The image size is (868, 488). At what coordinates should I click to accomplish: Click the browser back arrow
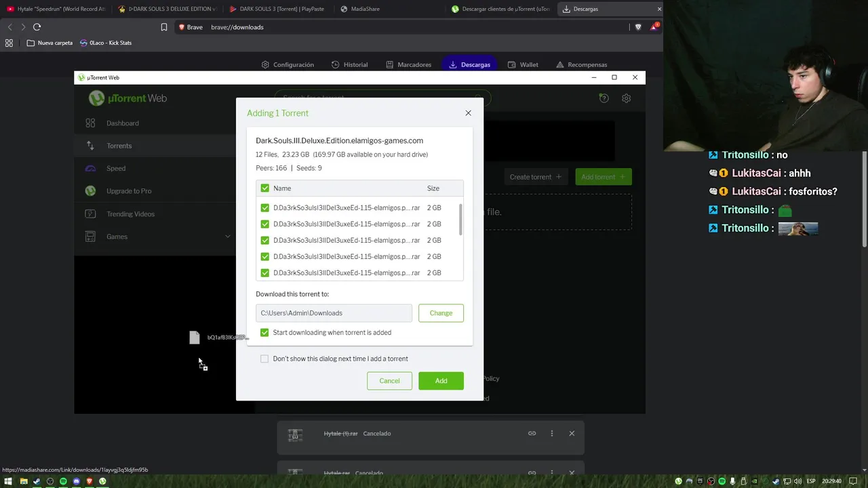click(9, 27)
